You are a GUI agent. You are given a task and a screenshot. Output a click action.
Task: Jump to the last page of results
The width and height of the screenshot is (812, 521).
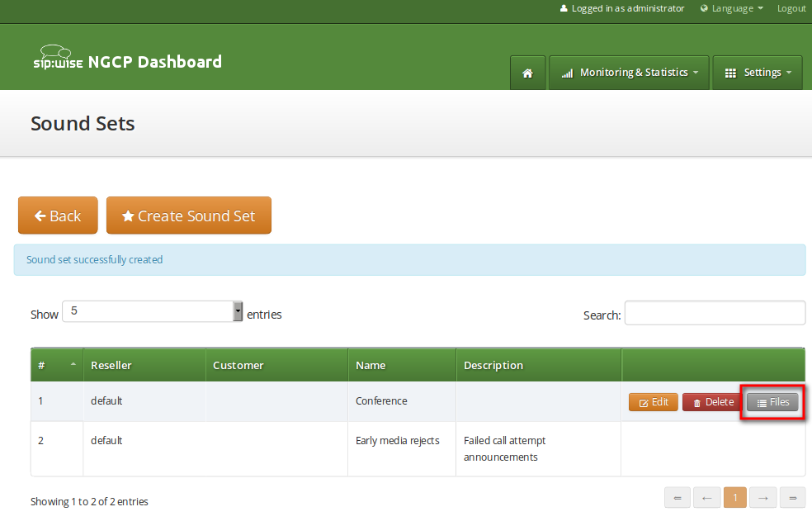pyautogui.click(x=792, y=497)
